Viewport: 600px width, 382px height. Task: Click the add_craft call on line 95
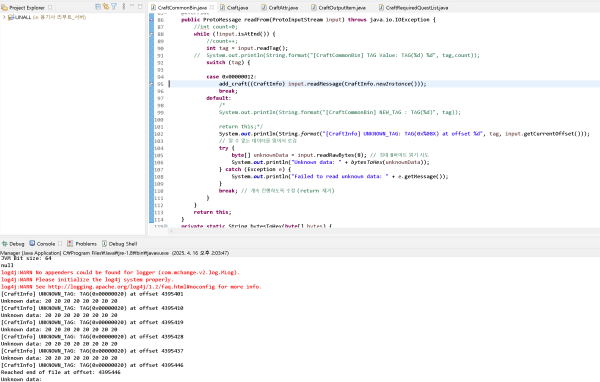(322, 84)
